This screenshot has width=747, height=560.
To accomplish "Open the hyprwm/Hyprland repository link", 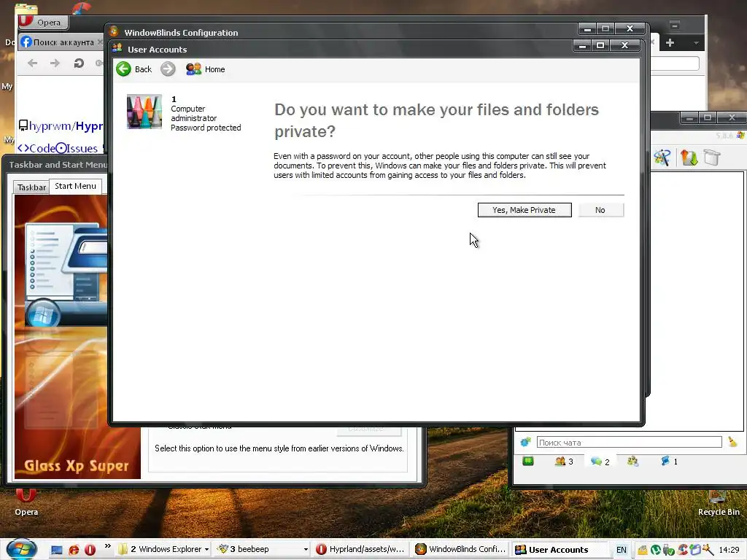I will (65, 125).
